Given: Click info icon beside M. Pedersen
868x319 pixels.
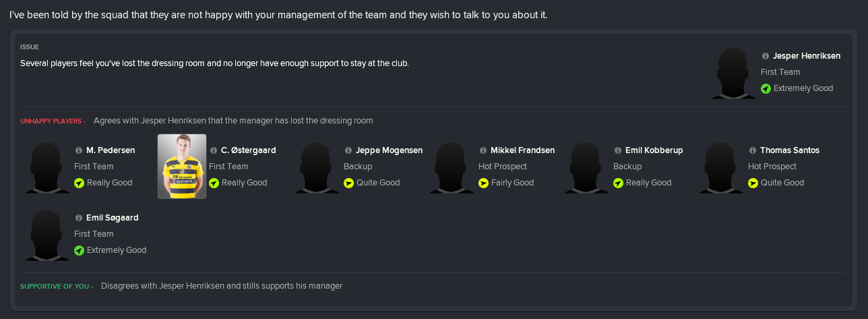Looking at the screenshot, I should point(79,150).
